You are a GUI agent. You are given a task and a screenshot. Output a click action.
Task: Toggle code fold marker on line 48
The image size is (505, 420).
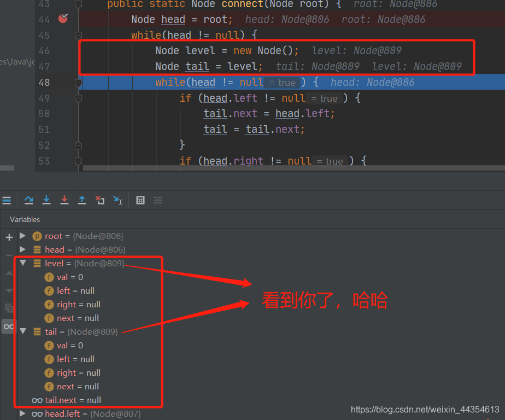pos(78,83)
